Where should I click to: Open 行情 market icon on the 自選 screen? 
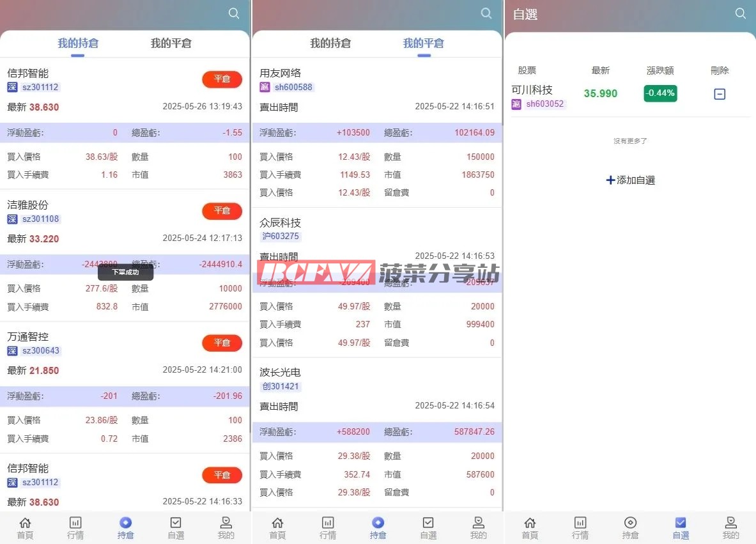coord(580,527)
